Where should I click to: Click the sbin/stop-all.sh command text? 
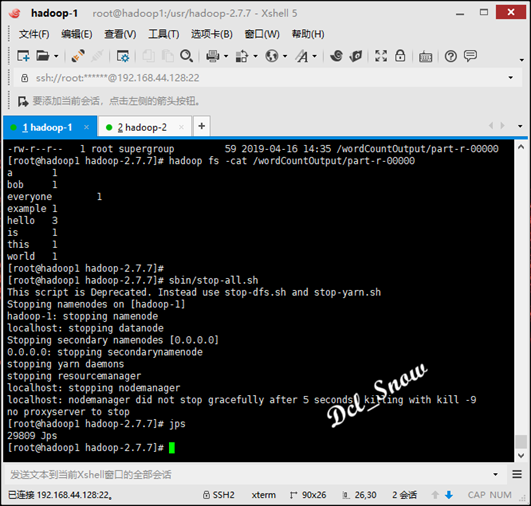coord(213,280)
